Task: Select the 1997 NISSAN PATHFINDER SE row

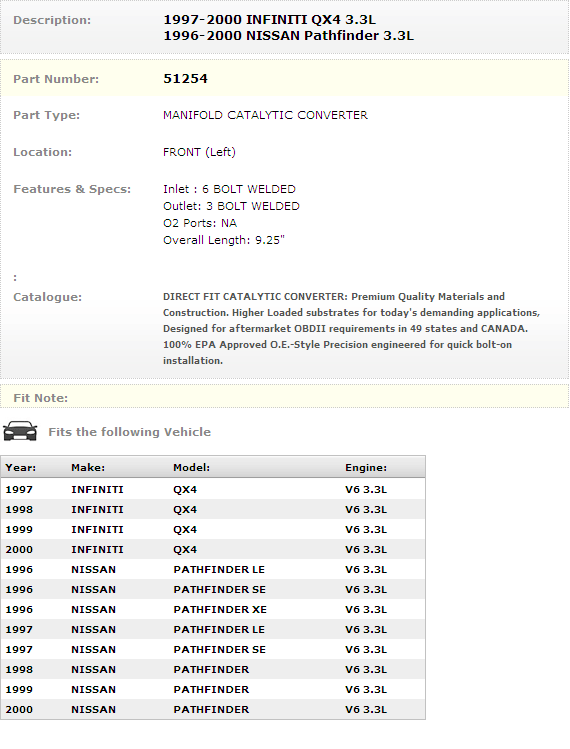Action: coord(213,650)
